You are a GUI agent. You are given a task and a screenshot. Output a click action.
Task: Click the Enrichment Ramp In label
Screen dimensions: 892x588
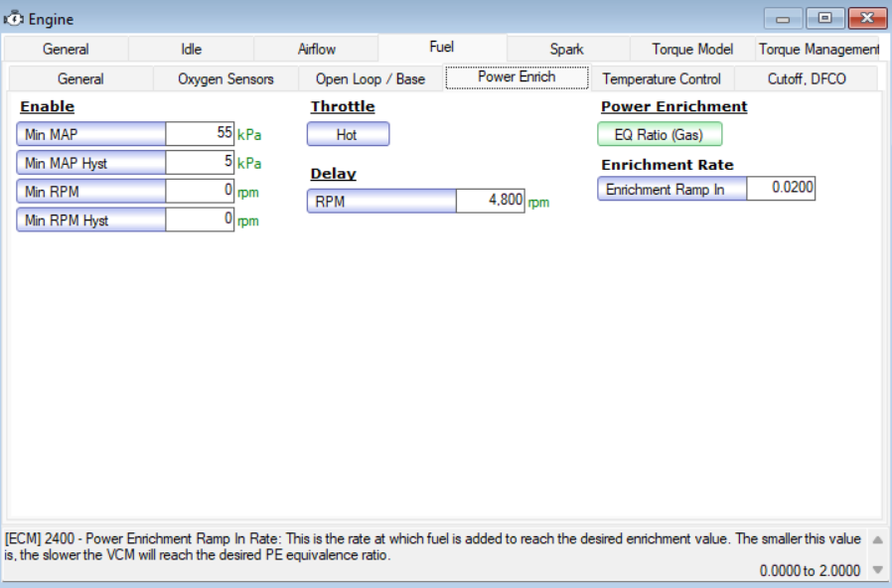[671, 189]
